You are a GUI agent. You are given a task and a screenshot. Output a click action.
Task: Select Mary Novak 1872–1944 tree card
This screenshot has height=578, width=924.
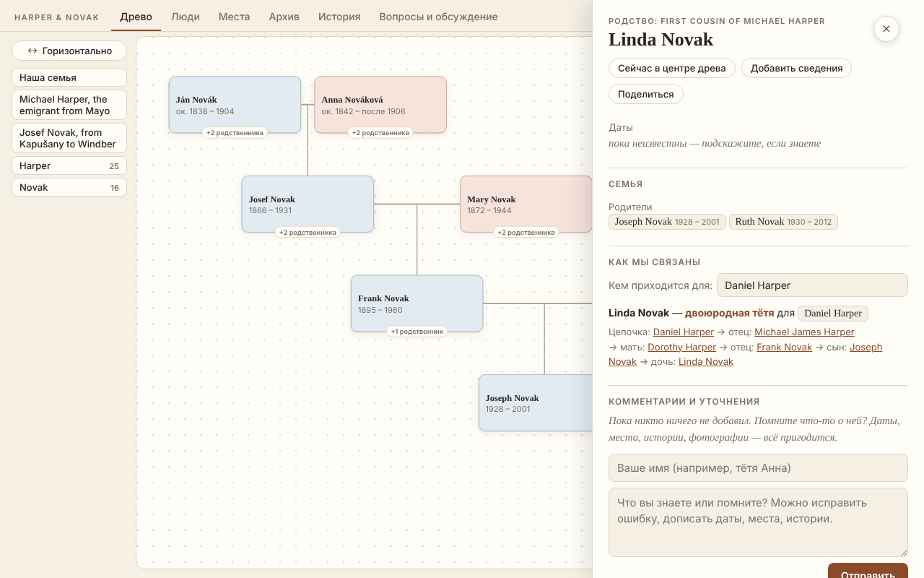pyautogui.click(x=526, y=204)
